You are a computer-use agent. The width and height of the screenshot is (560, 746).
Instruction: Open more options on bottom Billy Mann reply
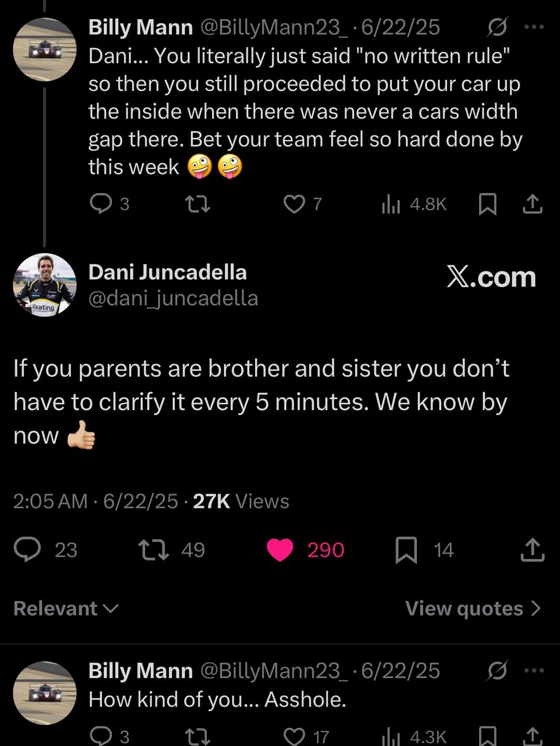(534, 670)
